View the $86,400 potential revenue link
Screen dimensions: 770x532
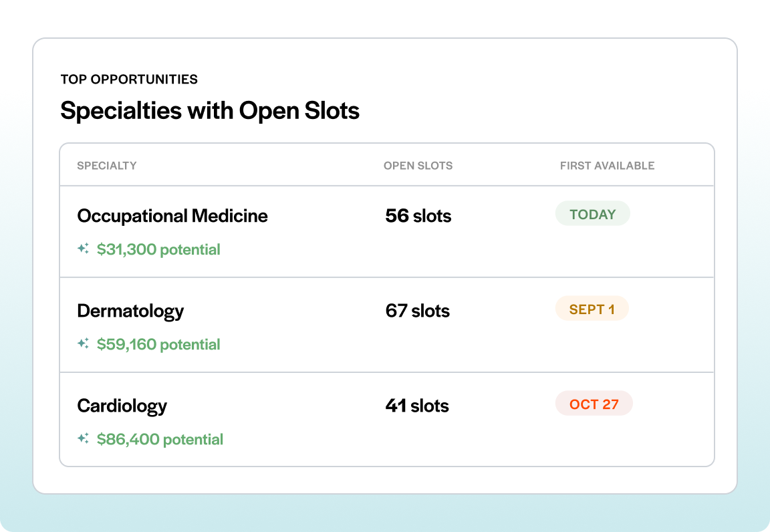point(160,439)
